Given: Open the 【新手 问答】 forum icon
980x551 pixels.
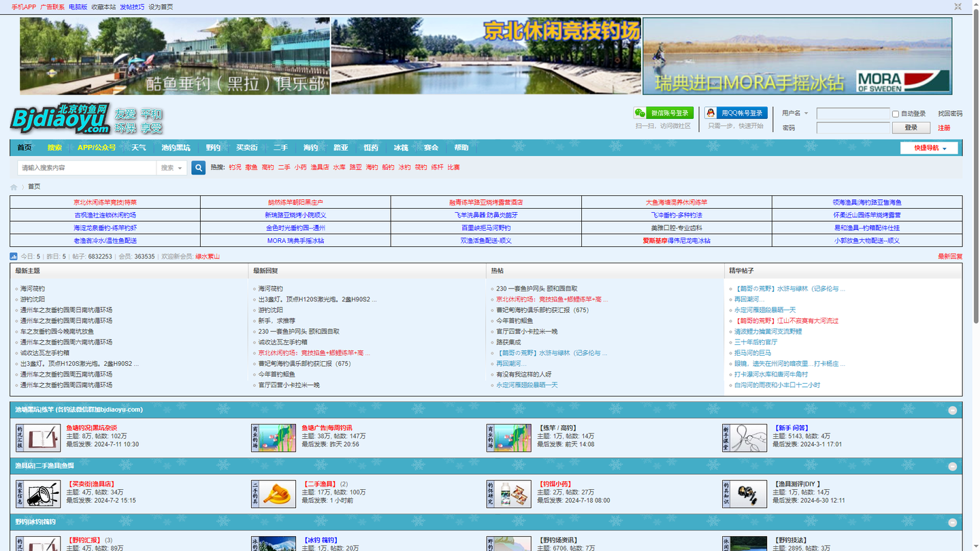Looking at the screenshot, I should click(x=745, y=438).
